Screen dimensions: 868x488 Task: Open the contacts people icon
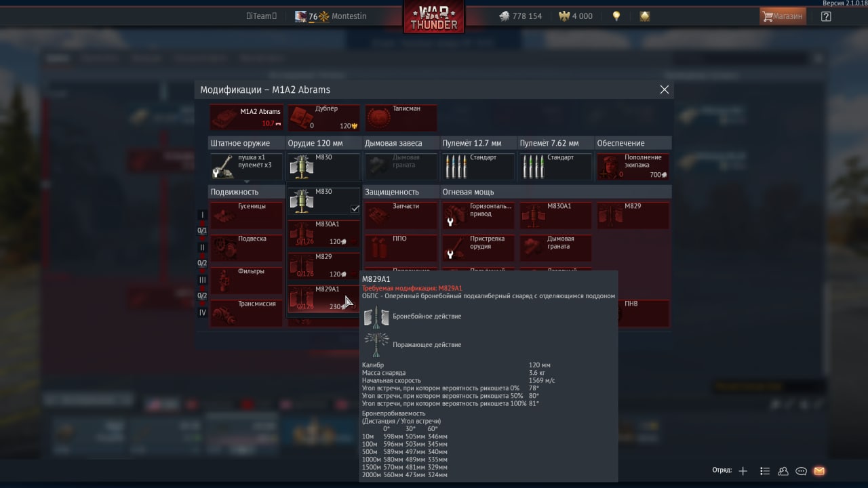click(x=783, y=470)
